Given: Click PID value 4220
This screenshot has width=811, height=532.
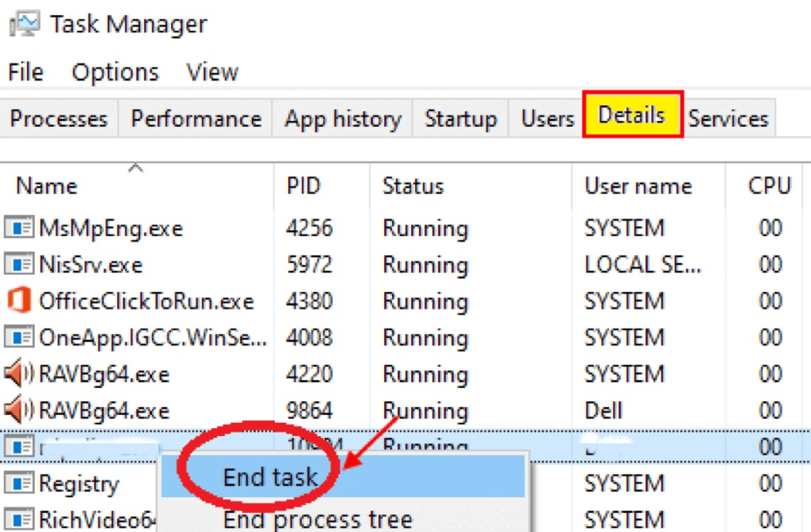Looking at the screenshot, I should point(310,374).
